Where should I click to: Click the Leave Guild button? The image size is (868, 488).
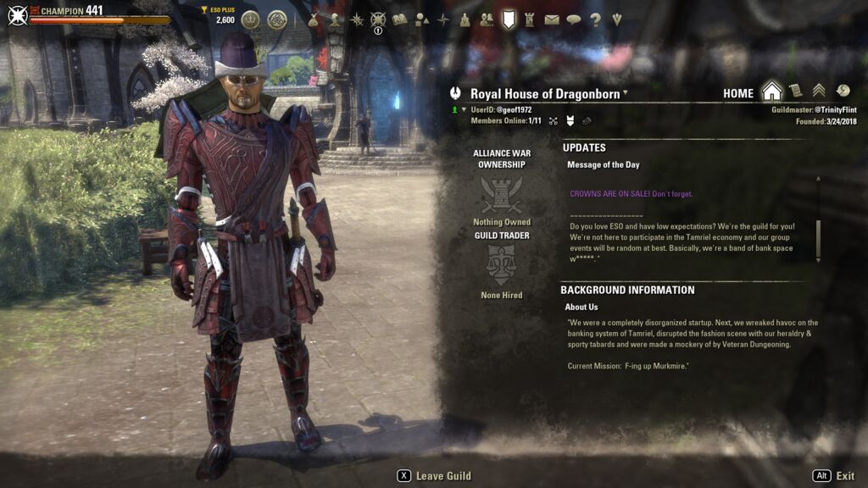434,476
